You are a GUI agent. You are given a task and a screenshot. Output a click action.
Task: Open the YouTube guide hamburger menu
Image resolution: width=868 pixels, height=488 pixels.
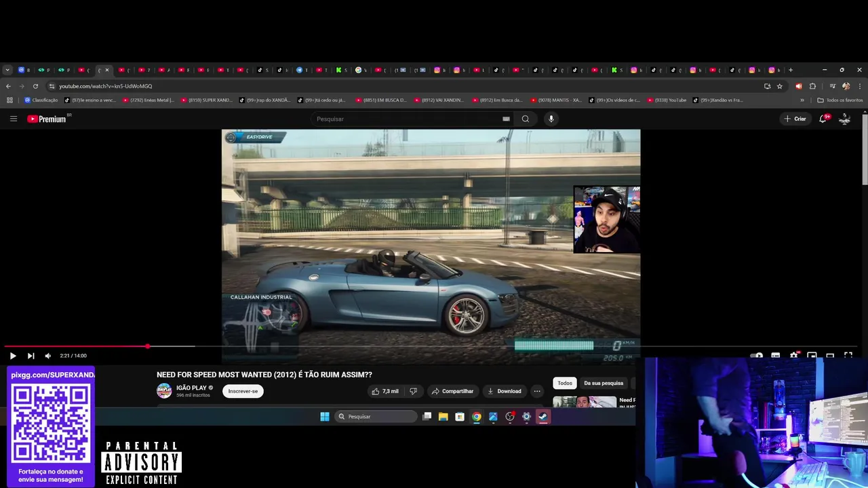click(13, 119)
